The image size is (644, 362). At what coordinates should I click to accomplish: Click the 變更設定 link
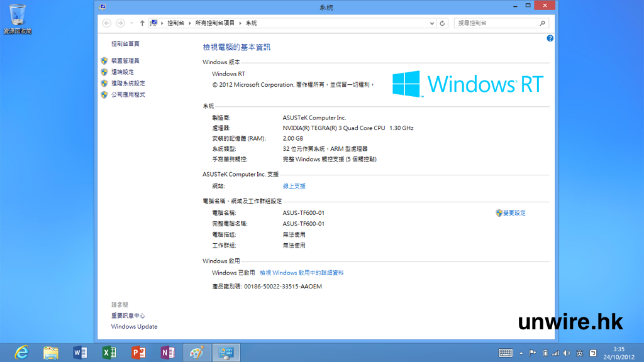pos(514,213)
